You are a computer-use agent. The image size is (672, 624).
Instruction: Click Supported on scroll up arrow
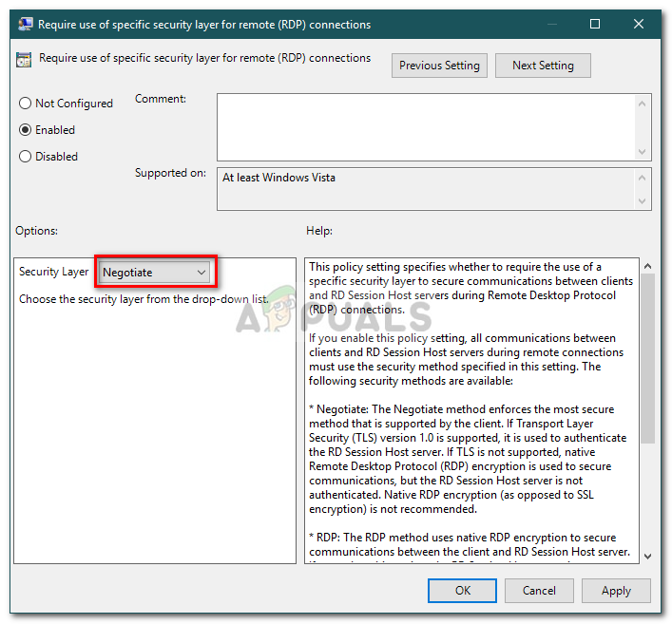point(642,178)
